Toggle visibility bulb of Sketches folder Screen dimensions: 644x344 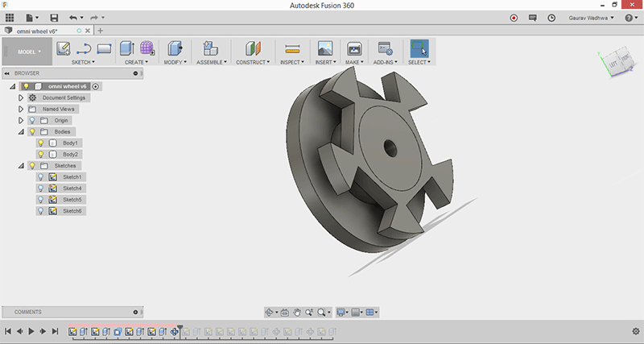coord(32,166)
